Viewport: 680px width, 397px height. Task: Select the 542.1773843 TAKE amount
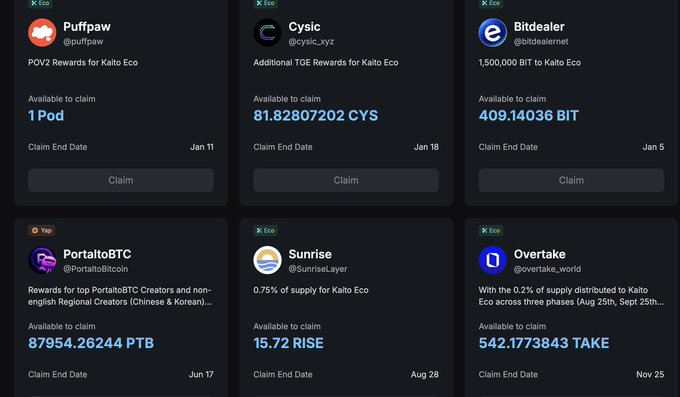[544, 343]
